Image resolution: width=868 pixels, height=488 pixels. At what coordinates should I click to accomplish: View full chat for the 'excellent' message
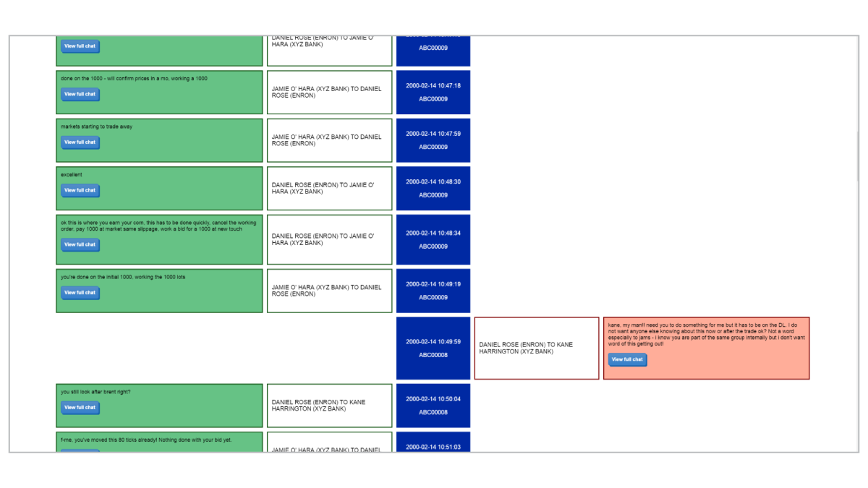(x=80, y=190)
